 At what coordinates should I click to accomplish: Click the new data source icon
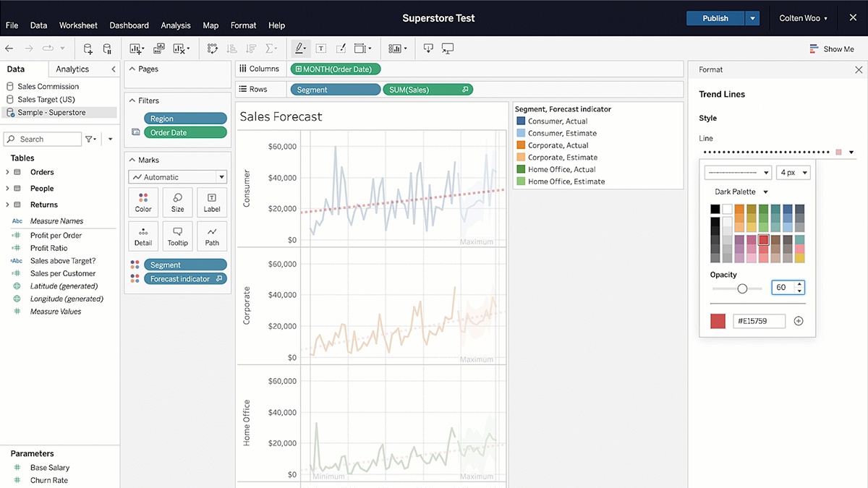pos(88,48)
